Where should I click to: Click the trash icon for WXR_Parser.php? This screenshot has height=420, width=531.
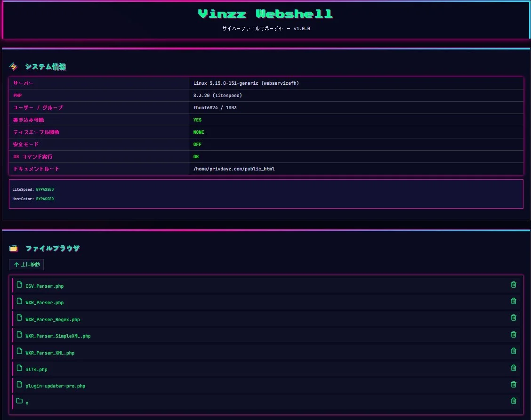click(513, 301)
